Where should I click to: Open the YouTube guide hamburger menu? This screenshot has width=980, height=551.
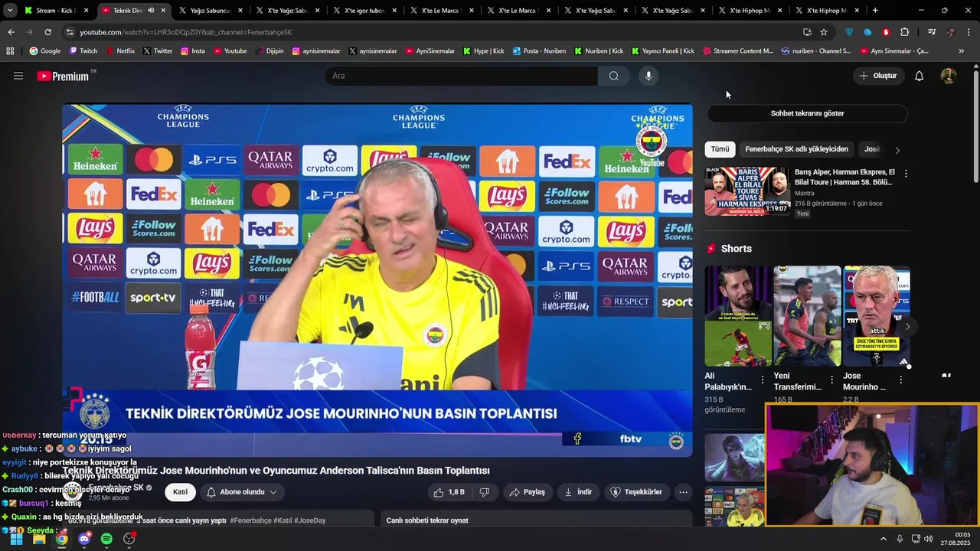[18, 76]
